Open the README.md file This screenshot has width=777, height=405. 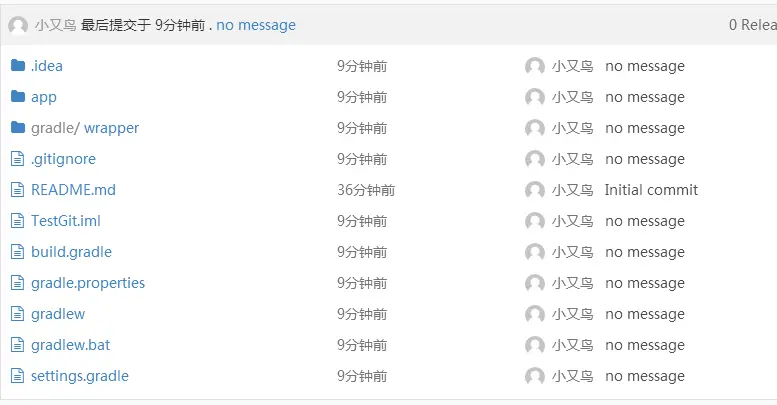pyautogui.click(x=73, y=190)
